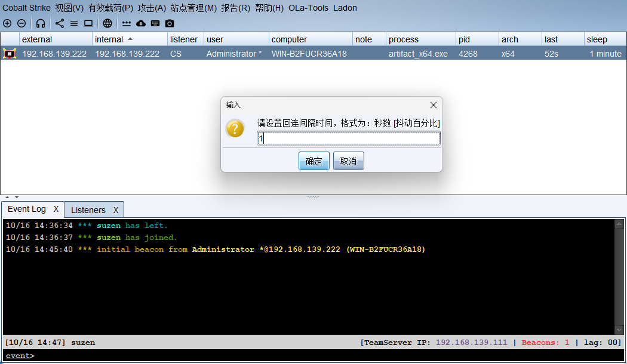The height and width of the screenshot is (364, 627).
Task: Open the 帮助(H) menu
Action: (x=269, y=8)
